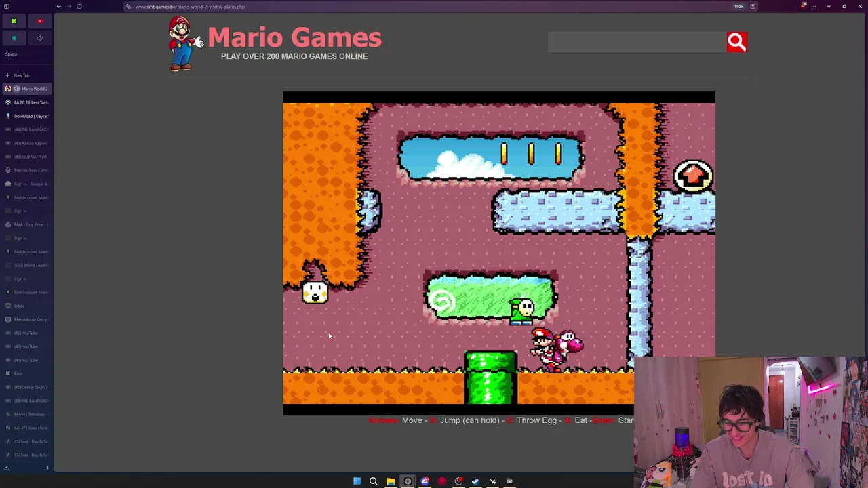Click the green warp pipe in game

[x=490, y=377]
